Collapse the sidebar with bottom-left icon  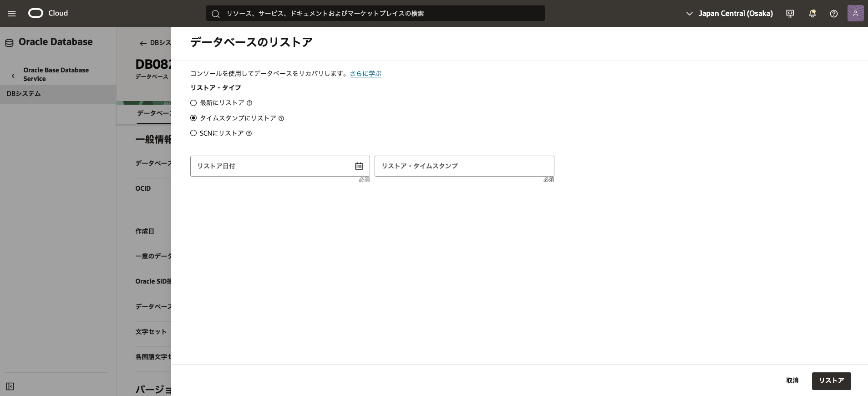(10, 386)
